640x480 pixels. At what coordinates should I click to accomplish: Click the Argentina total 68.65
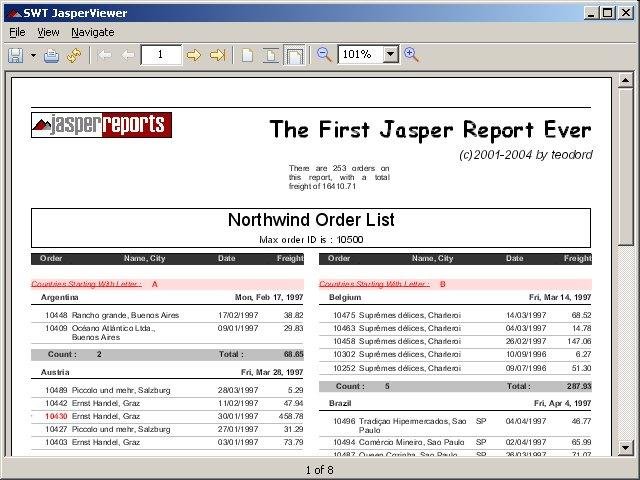point(293,354)
